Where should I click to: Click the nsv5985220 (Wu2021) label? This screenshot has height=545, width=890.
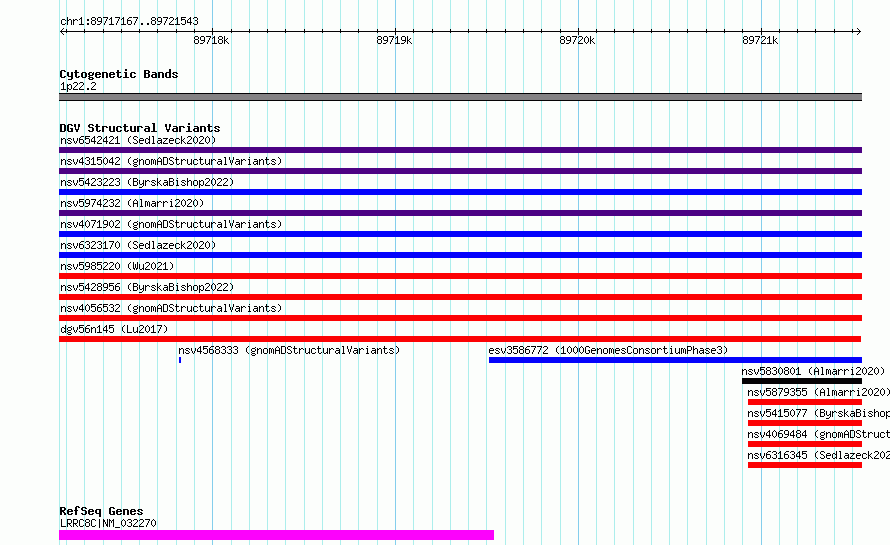(x=117, y=266)
